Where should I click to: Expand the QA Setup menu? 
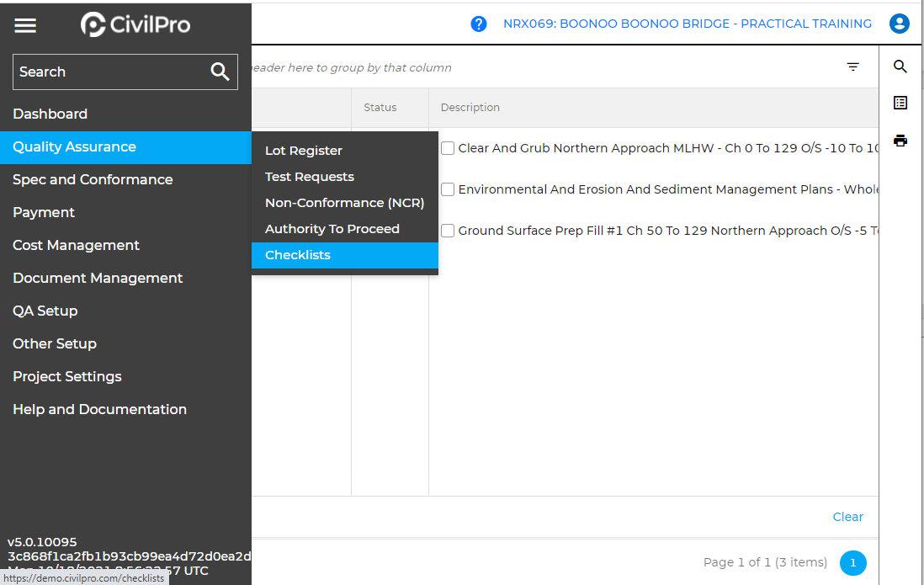(45, 311)
